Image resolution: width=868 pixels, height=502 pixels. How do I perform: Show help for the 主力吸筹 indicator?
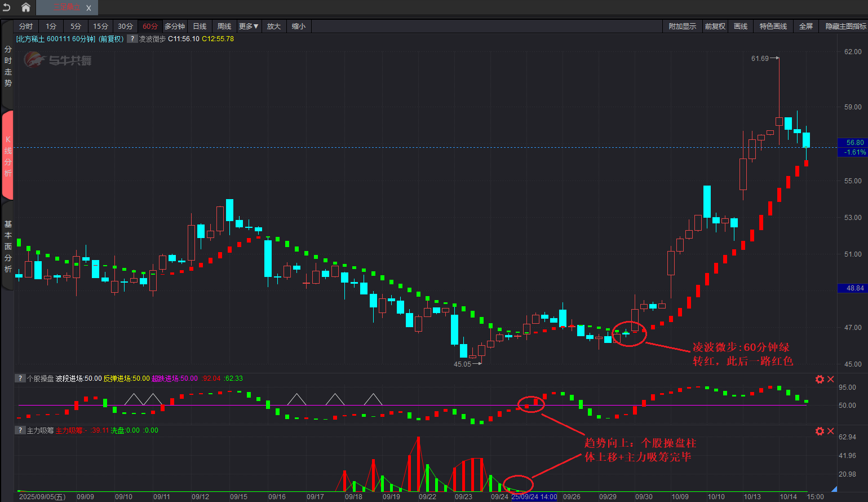[20, 430]
